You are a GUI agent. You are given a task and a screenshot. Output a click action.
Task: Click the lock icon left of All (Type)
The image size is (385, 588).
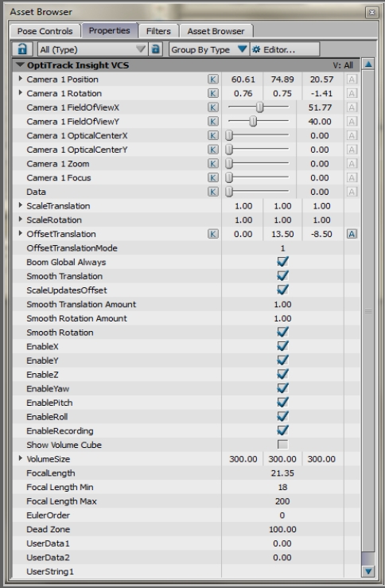(x=22, y=49)
